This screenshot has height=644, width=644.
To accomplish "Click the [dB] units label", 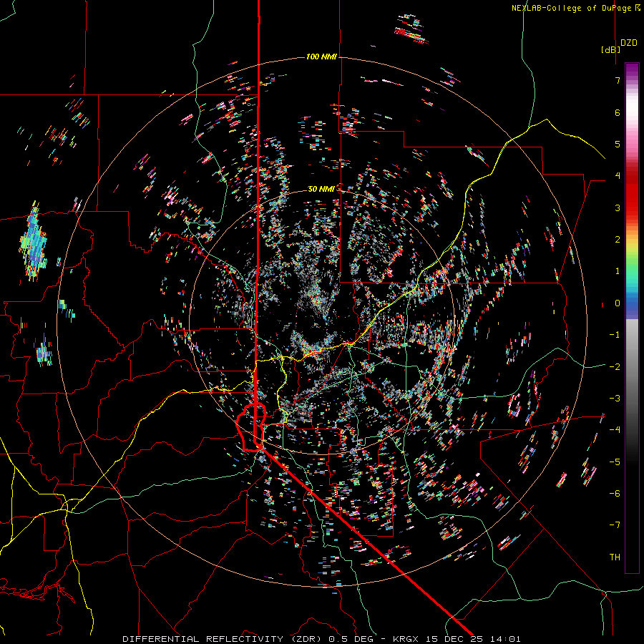I will click(x=610, y=49).
